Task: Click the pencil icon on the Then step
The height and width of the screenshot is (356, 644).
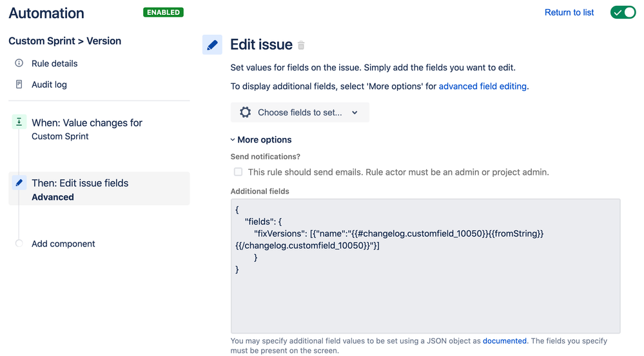Action: click(x=19, y=183)
